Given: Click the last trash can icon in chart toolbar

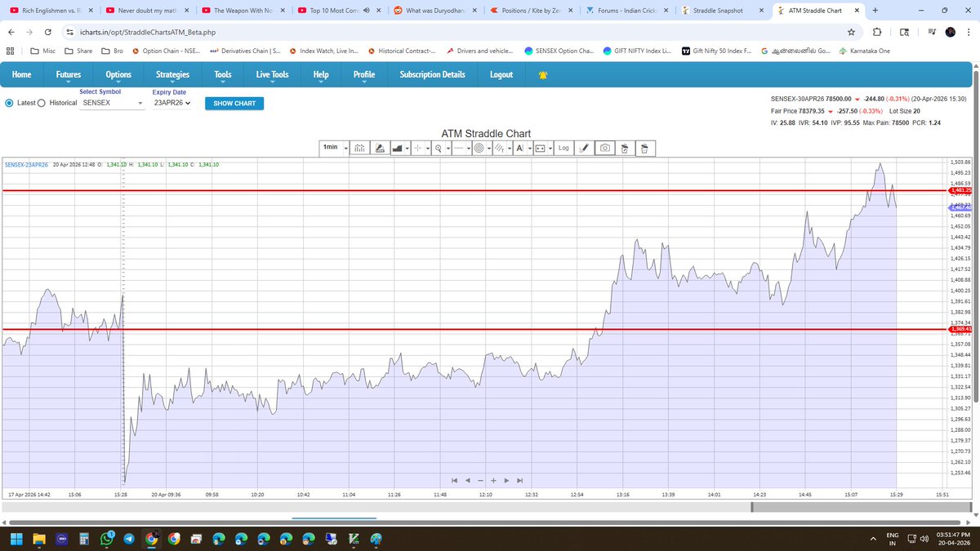Looking at the screenshot, I should pos(644,148).
